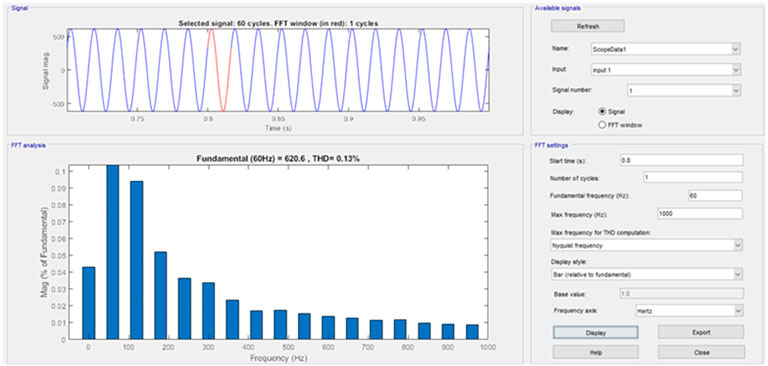Click the Max frequency field showing 1000
The image size is (768, 366).
[x=700, y=214]
